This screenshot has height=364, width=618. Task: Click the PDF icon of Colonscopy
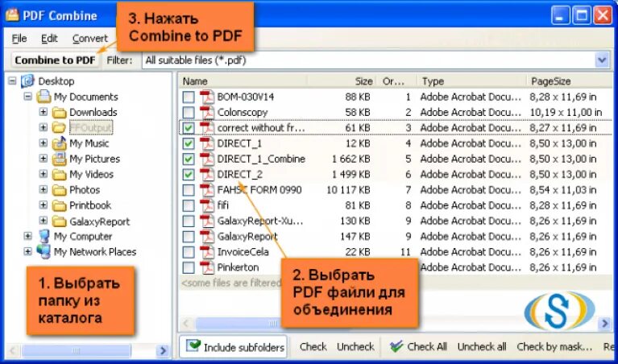(x=206, y=112)
